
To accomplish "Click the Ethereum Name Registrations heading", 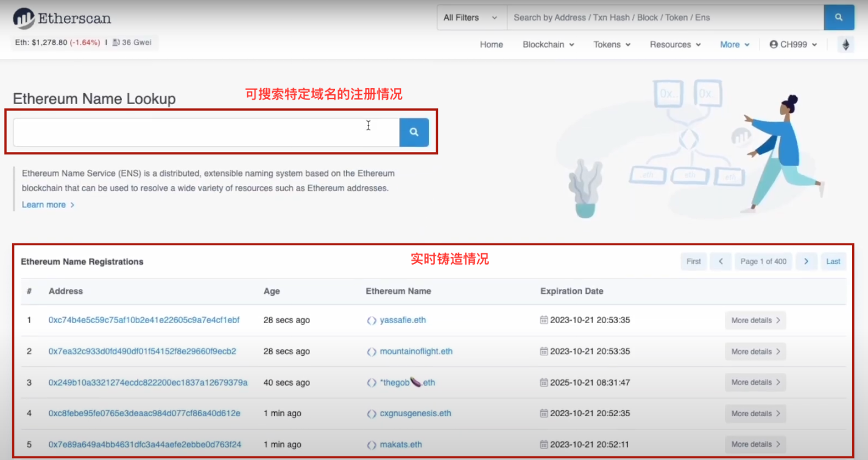I will 82,262.
